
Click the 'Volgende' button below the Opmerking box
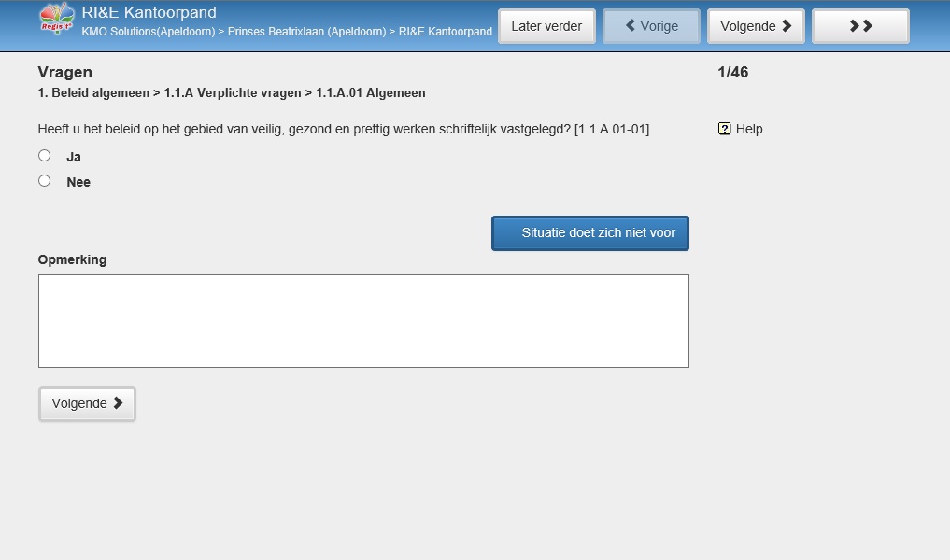pyautogui.click(x=87, y=403)
